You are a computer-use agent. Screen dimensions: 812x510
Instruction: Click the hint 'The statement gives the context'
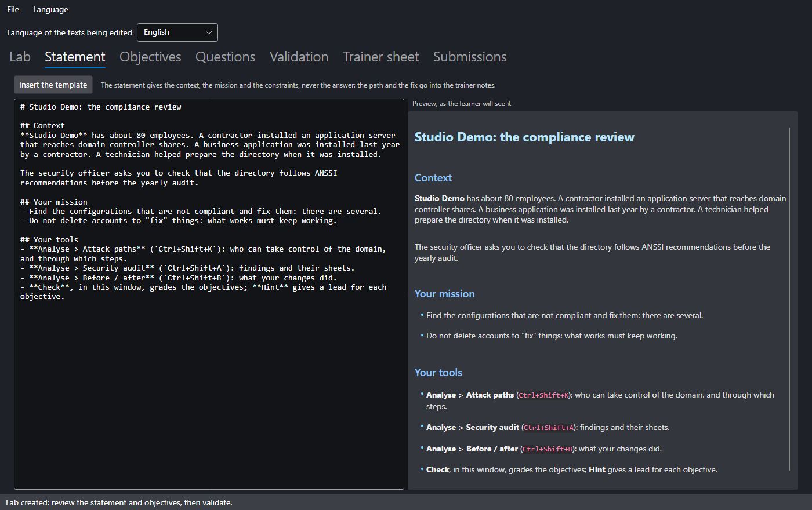(x=298, y=85)
